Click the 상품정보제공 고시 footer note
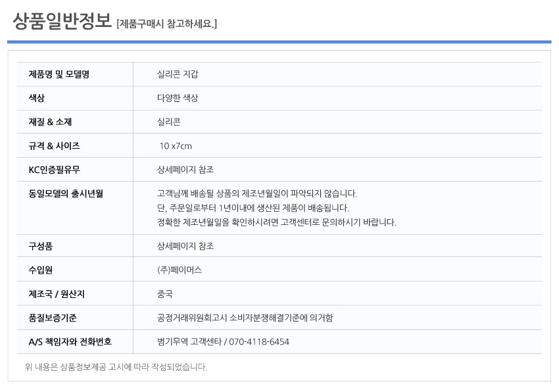Image resolution: width=559 pixels, height=392 pixels. point(116,367)
